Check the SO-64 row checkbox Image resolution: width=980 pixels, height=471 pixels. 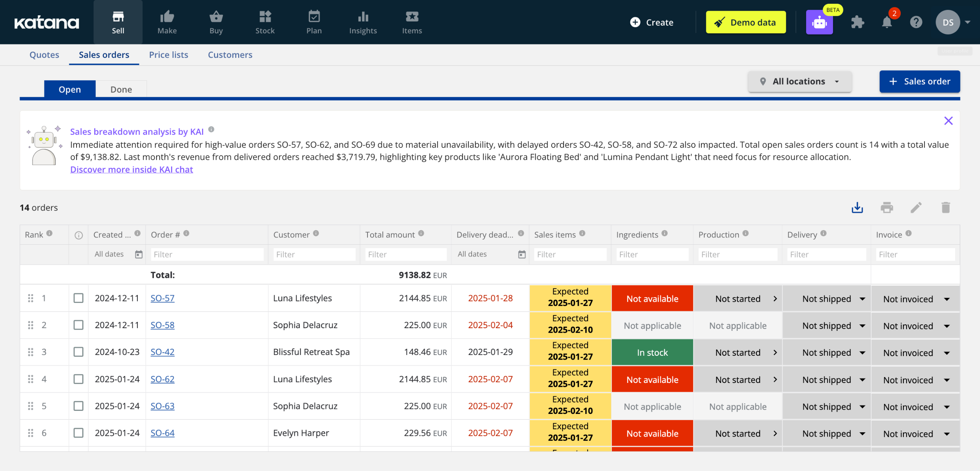(x=78, y=433)
